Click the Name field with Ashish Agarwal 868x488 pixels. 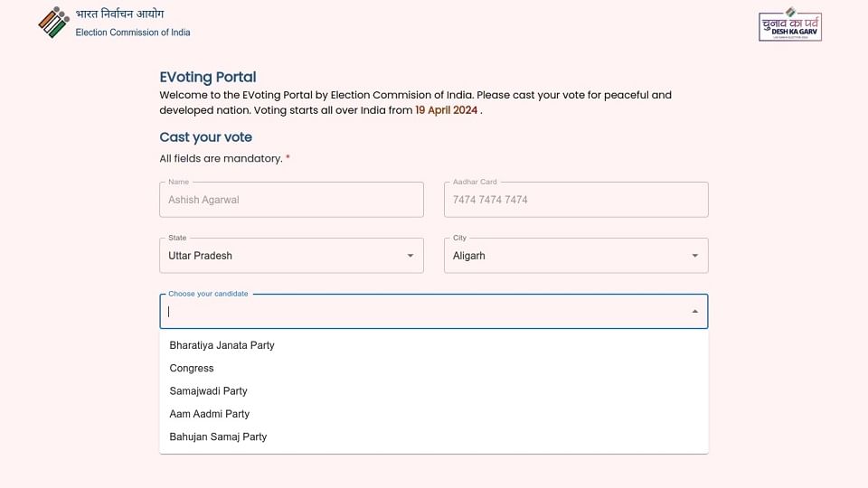point(291,200)
